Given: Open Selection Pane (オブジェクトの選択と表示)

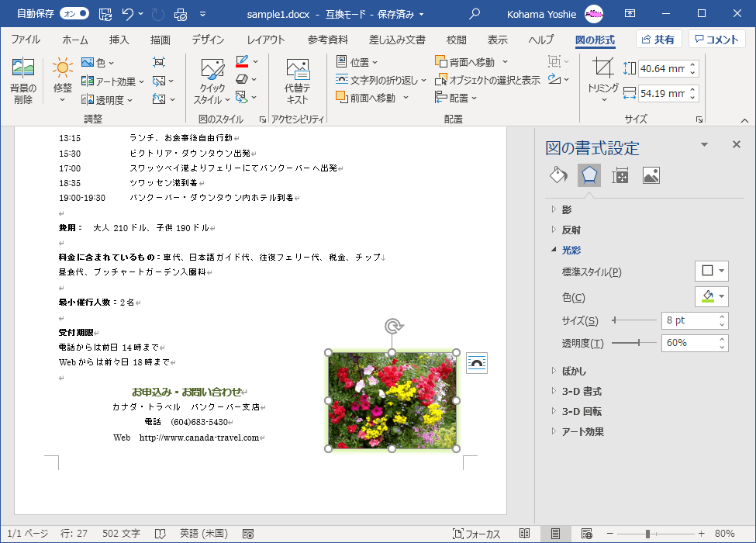Looking at the screenshot, I should 488,80.
